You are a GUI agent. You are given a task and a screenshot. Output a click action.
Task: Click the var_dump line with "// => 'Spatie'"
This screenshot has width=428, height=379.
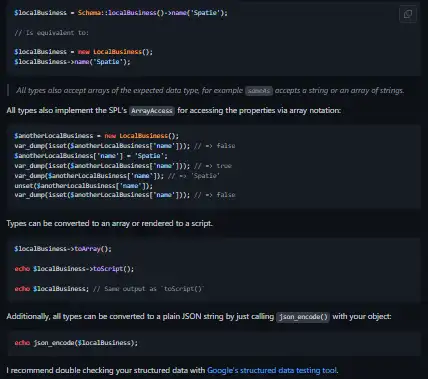pyautogui.click(x=117, y=176)
